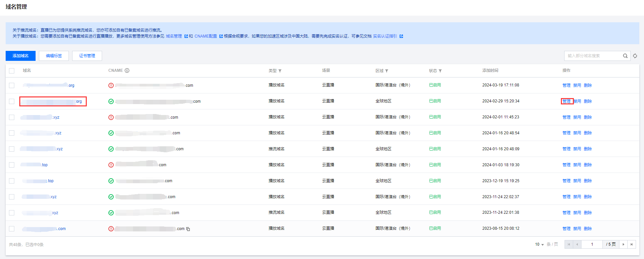Click the info icon next to CNAME header
644x259 pixels.
(127, 70)
